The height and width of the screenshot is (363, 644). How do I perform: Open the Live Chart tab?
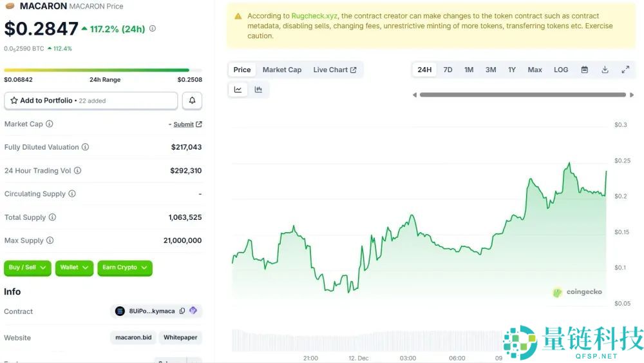coord(334,70)
